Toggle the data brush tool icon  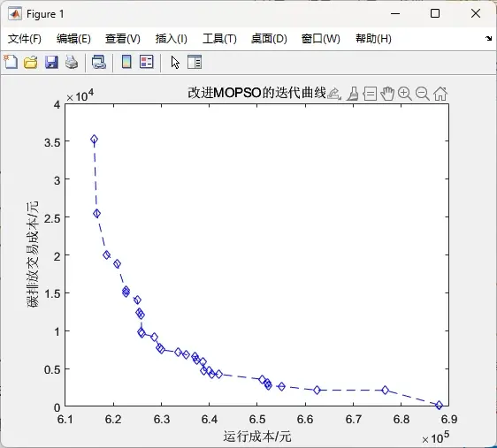point(353,94)
